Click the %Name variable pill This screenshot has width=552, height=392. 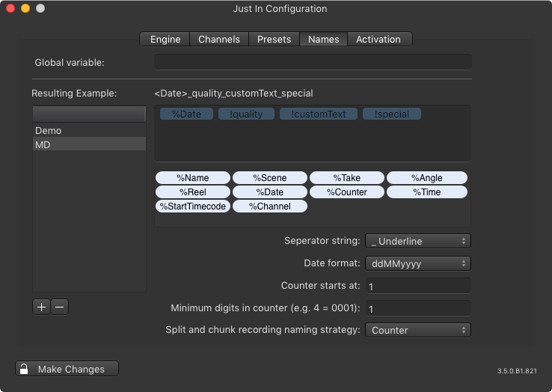pos(192,177)
